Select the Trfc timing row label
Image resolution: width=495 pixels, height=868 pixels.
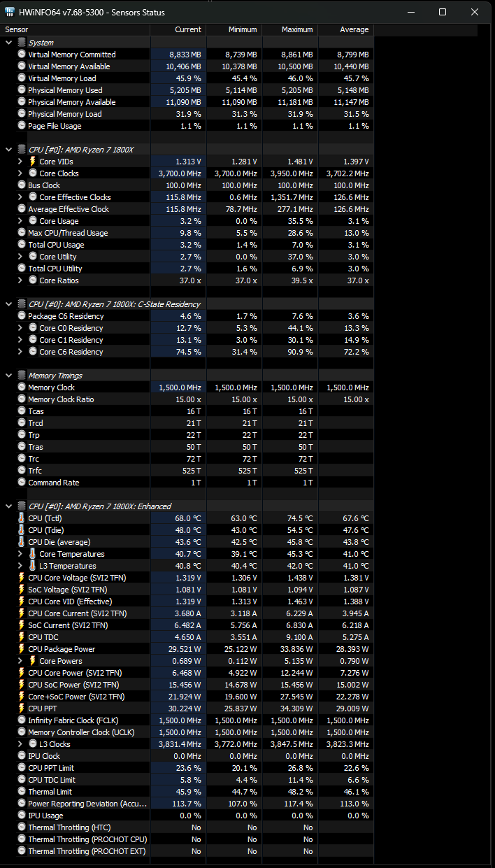coord(35,471)
